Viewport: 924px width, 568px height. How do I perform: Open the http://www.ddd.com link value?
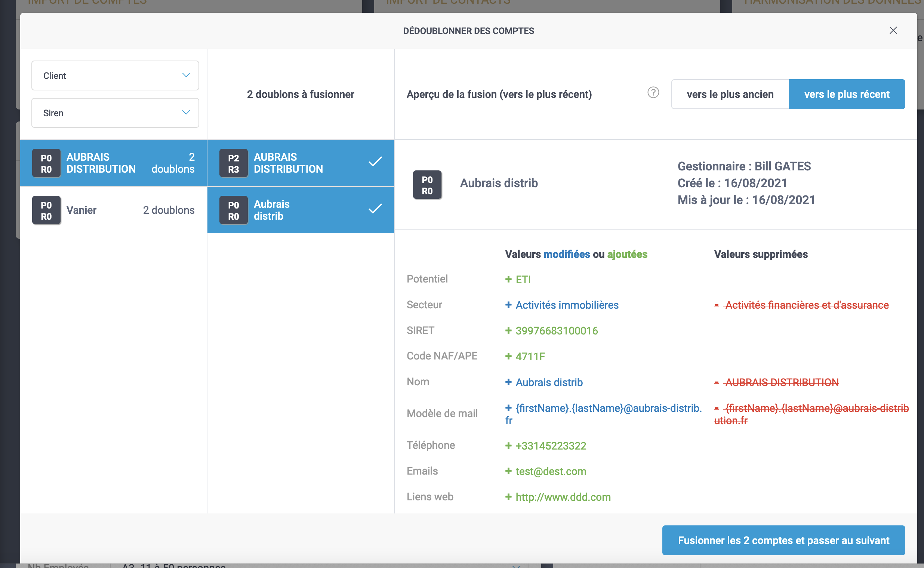(563, 497)
